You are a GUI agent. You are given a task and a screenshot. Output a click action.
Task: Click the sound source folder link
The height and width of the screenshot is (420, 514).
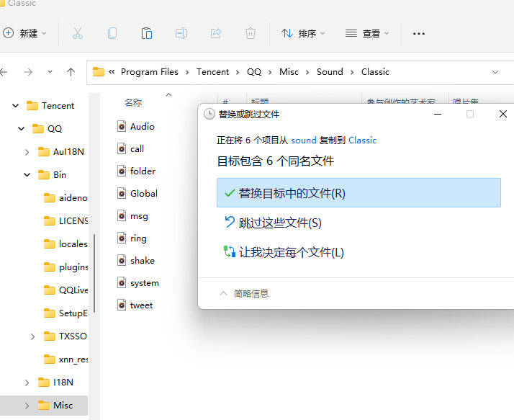(x=304, y=140)
